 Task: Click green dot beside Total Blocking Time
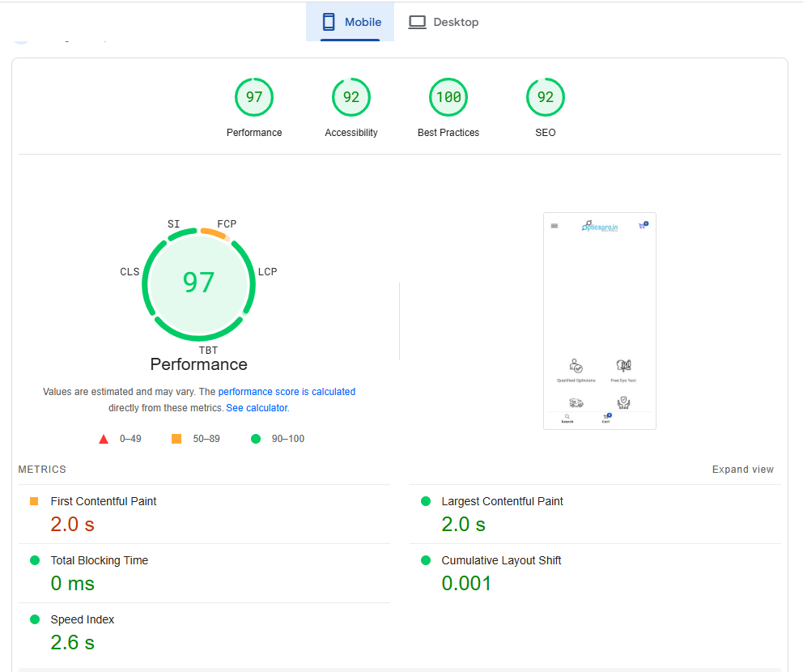tap(35, 560)
